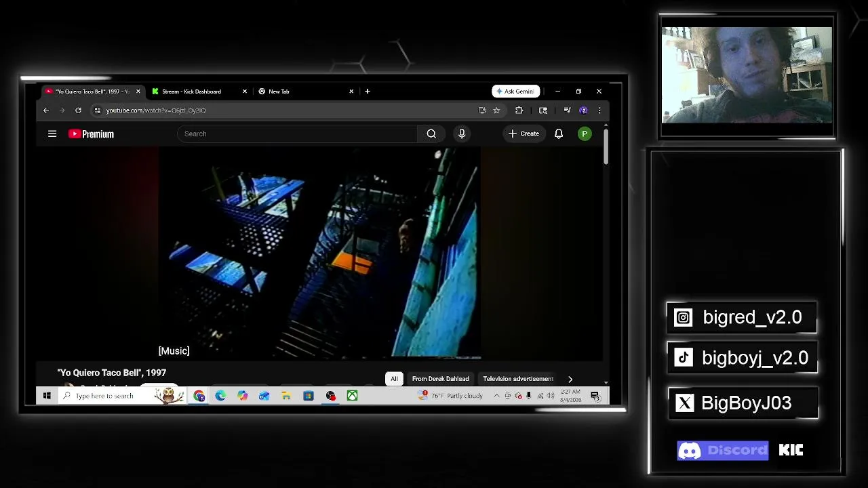The image size is (868, 488).
Task: Show hidden system tray icons
Action: [x=496, y=396]
